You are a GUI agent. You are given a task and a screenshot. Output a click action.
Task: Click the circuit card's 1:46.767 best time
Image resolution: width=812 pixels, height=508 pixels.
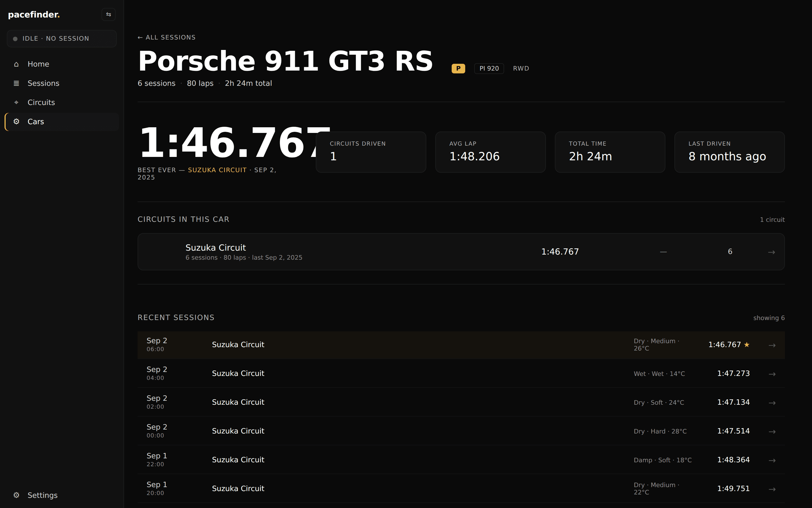tap(560, 252)
